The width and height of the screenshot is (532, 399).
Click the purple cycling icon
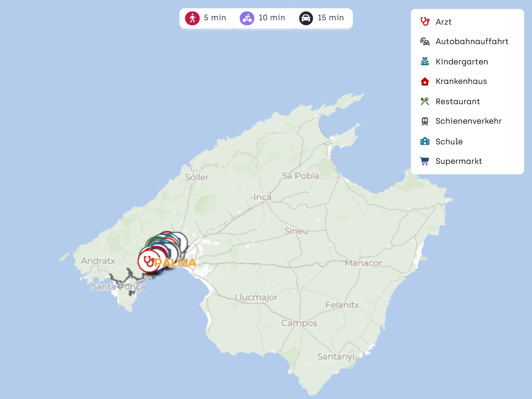click(x=247, y=18)
